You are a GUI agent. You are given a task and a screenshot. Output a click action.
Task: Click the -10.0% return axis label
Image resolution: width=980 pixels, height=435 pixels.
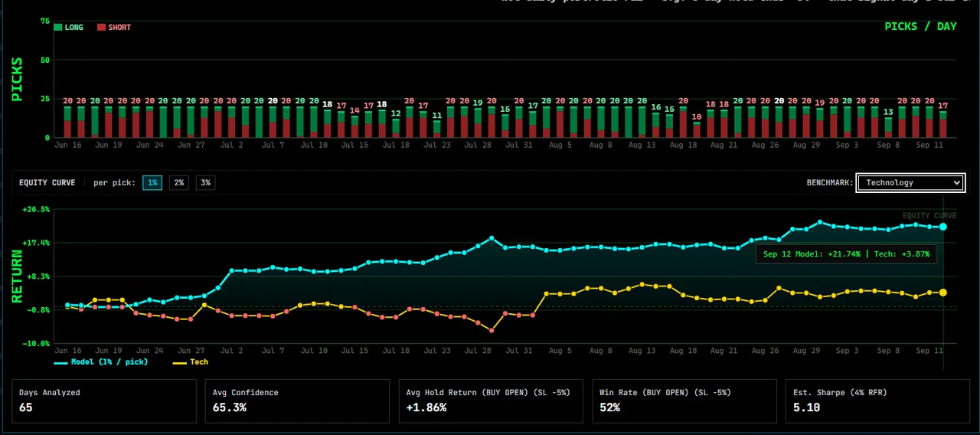[x=36, y=343]
